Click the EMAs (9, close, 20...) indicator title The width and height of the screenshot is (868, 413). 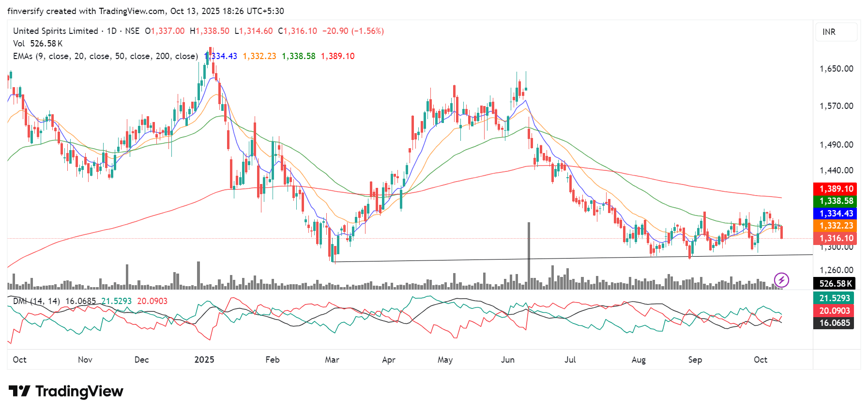tap(106, 56)
